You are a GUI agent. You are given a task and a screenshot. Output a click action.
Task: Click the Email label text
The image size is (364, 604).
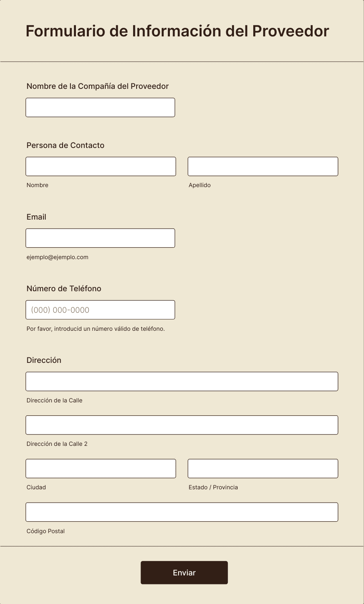click(x=36, y=217)
